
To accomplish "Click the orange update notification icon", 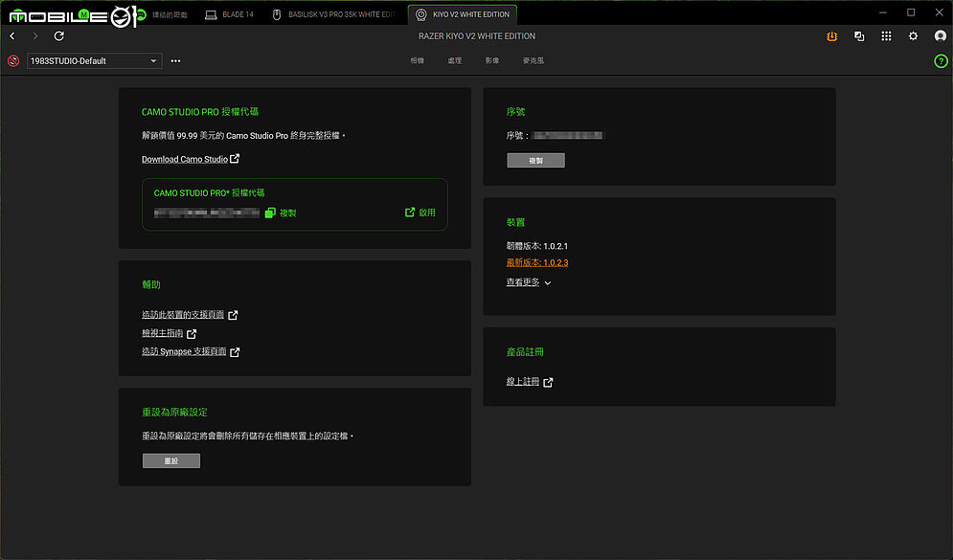I will coord(832,36).
